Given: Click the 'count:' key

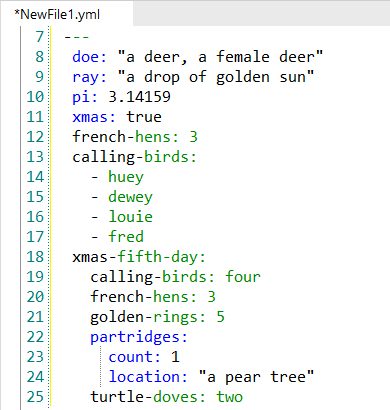Looking at the screenshot, I should pos(135,357).
